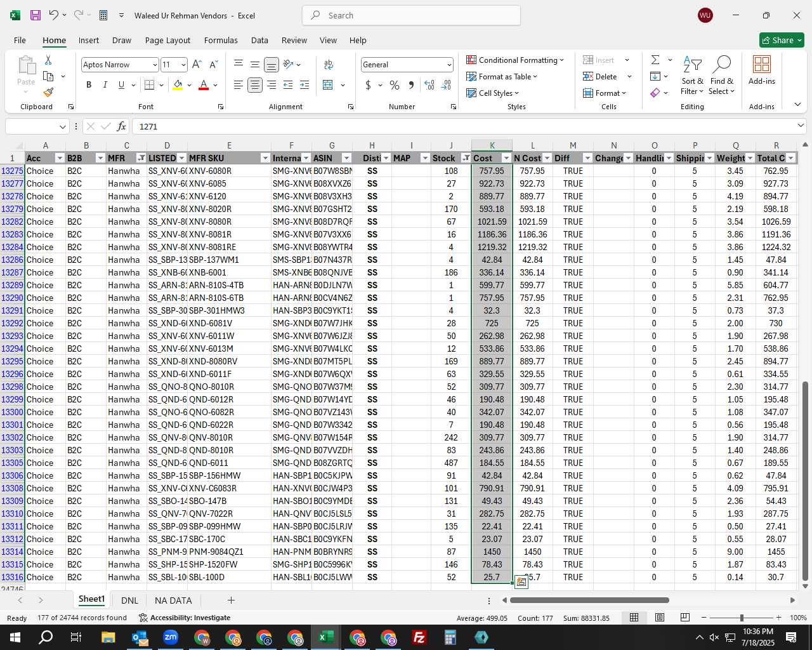Toggle Bold formatting
The height and width of the screenshot is (650, 812).
pyautogui.click(x=89, y=85)
